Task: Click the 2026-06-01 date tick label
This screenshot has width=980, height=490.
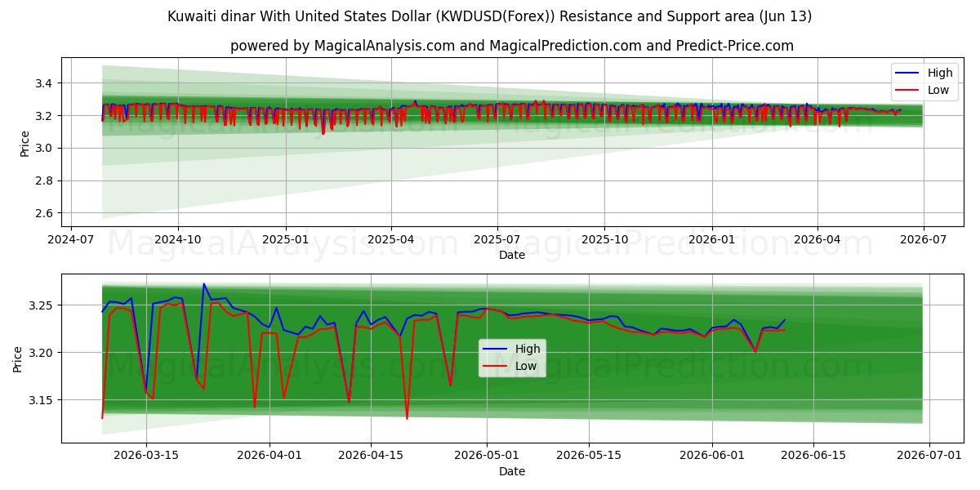Action: pyautogui.click(x=711, y=457)
